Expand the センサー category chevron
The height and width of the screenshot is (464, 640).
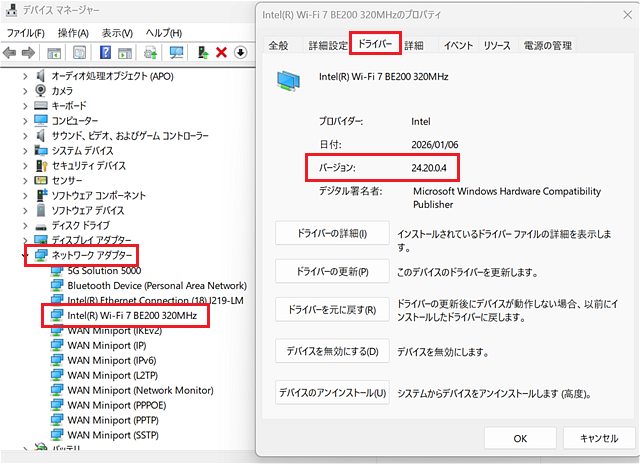[x=25, y=180]
